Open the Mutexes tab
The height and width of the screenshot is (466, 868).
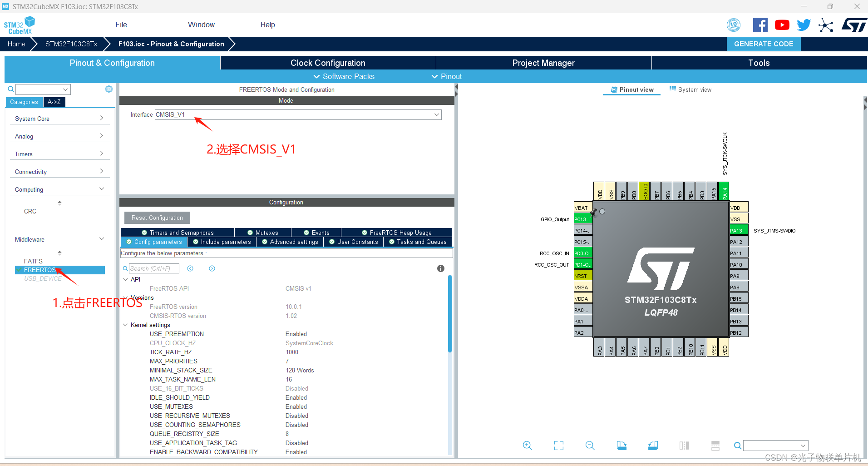click(x=263, y=233)
